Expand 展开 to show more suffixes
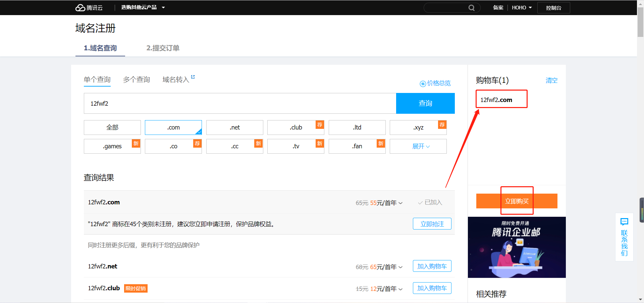Viewport: 644px width, 303px height. 418,146
